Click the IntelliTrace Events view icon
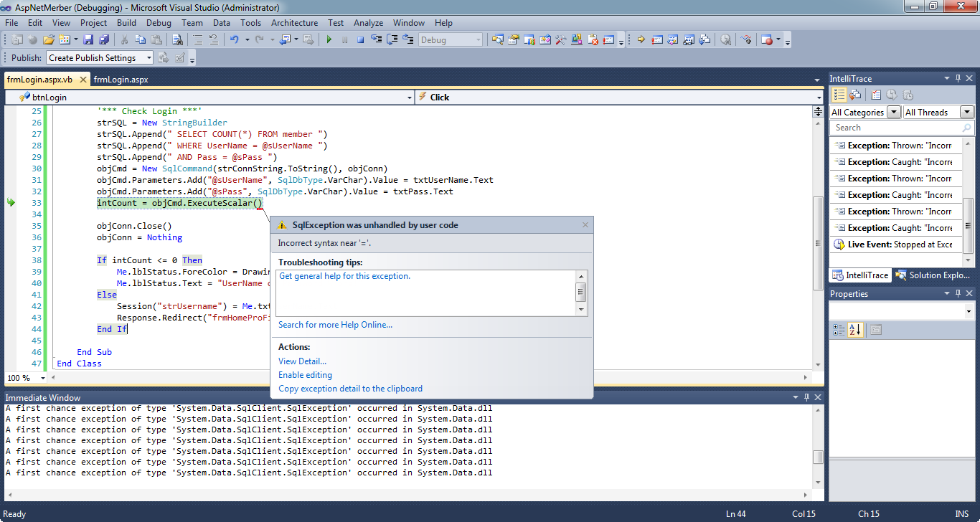 coord(839,95)
